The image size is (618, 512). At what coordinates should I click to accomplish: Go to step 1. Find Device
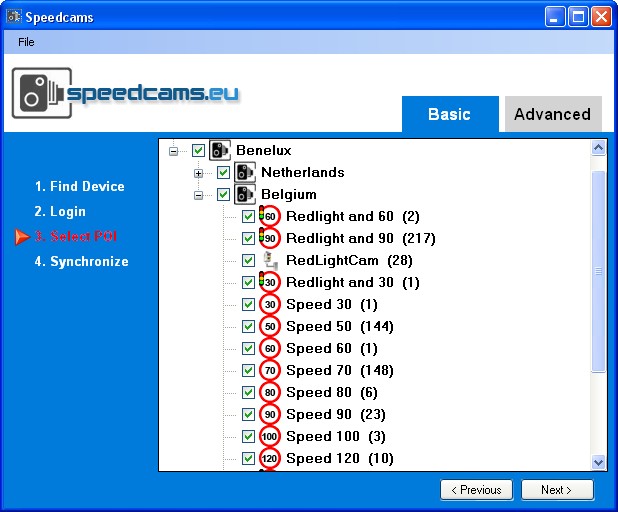[80, 186]
